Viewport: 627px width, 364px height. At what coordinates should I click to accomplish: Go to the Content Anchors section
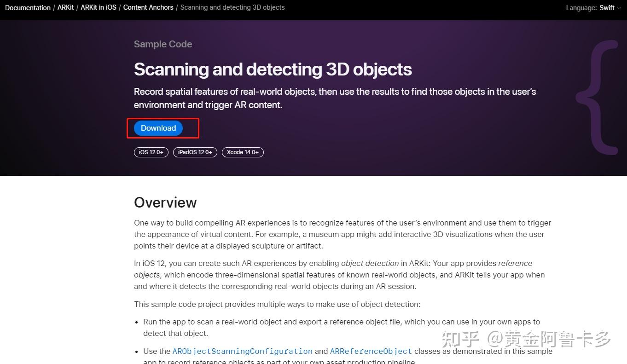(148, 7)
